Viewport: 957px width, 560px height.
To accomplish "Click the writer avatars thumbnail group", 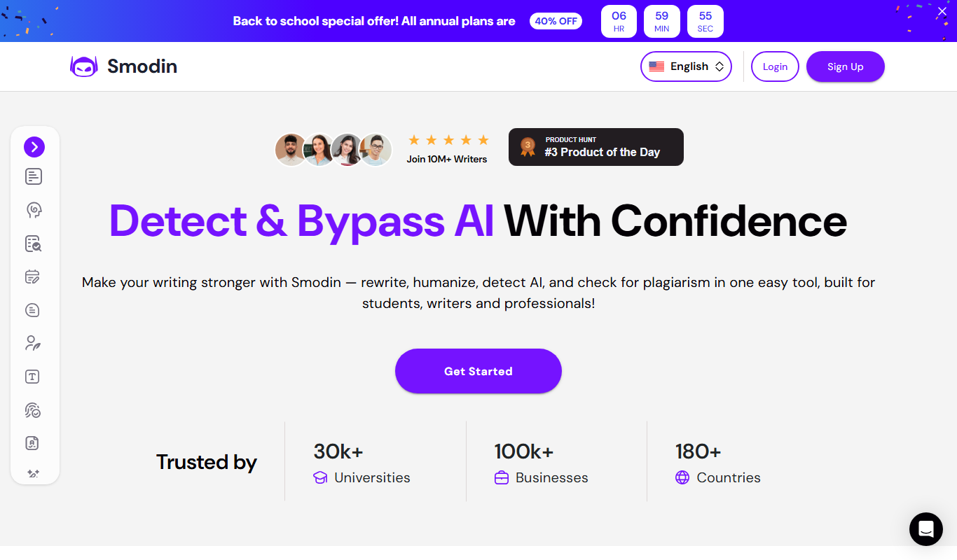I will (333, 149).
